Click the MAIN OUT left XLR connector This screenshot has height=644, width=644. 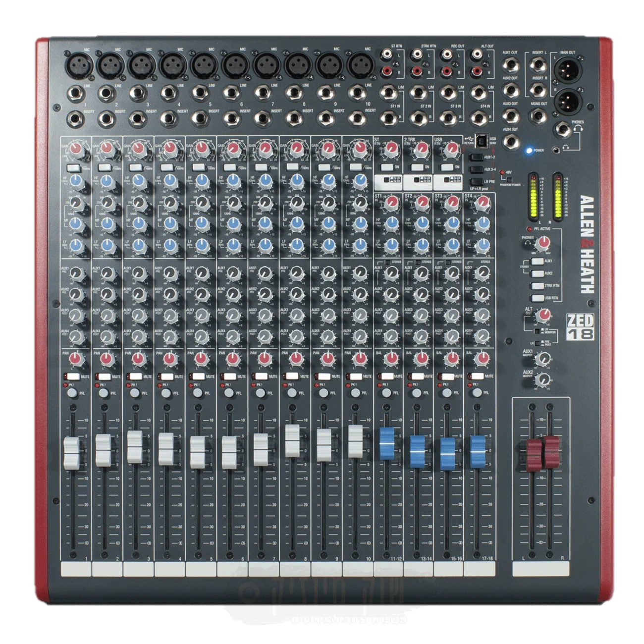[567, 69]
